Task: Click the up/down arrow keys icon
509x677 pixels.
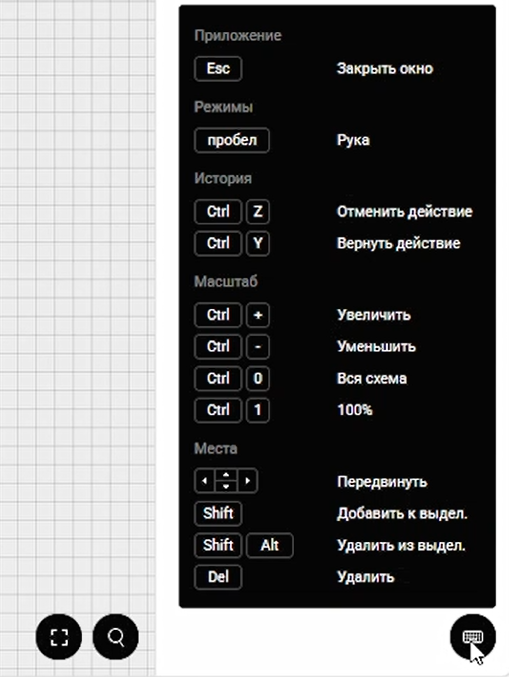Action: click(x=226, y=481)
